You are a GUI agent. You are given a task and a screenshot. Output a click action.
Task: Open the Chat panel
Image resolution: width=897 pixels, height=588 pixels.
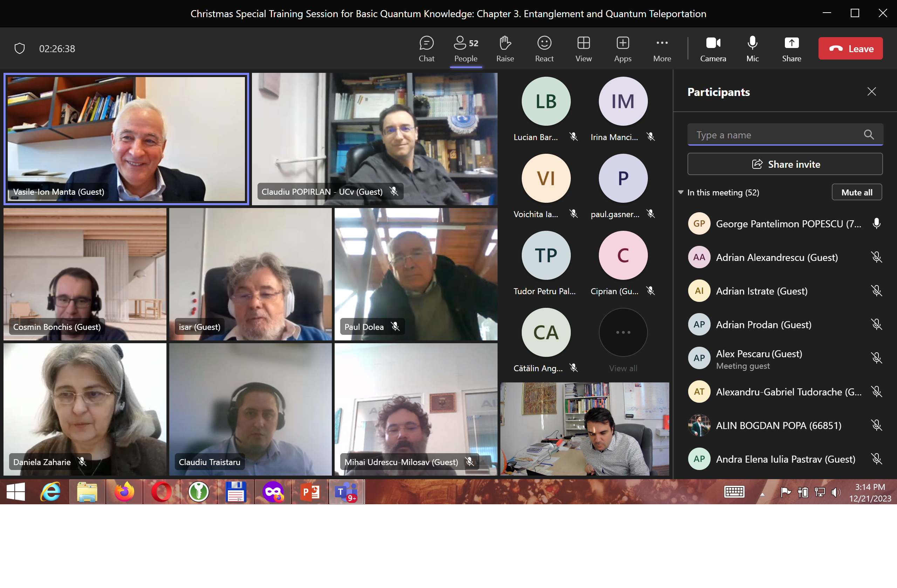click(426, 49)
